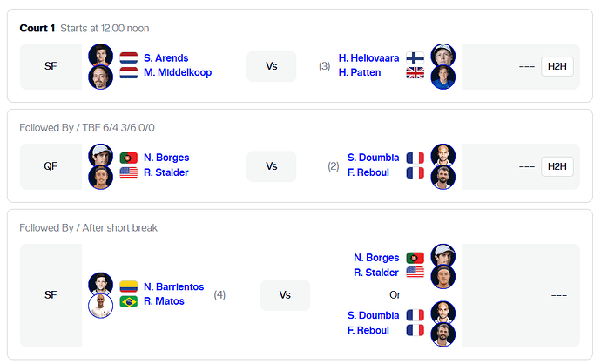Click the Great Britain flag beside H. Patten
Screen dimensions: 601x364
415,72
